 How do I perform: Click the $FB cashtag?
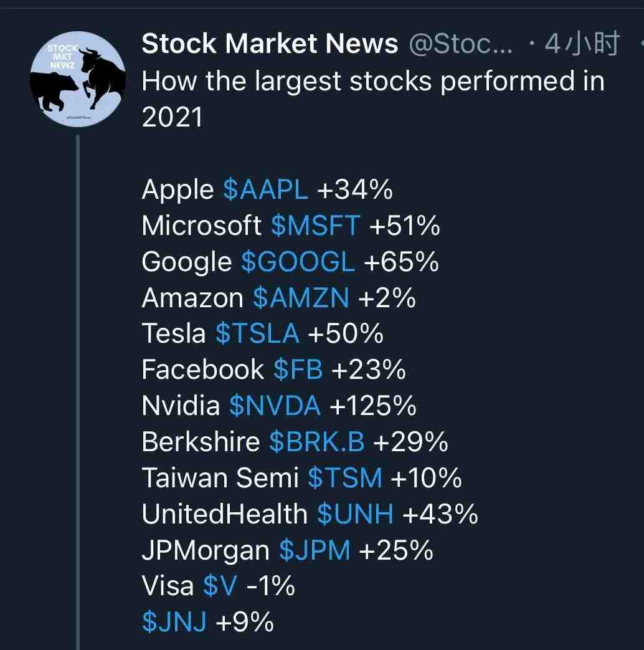[x=298, y=370]
